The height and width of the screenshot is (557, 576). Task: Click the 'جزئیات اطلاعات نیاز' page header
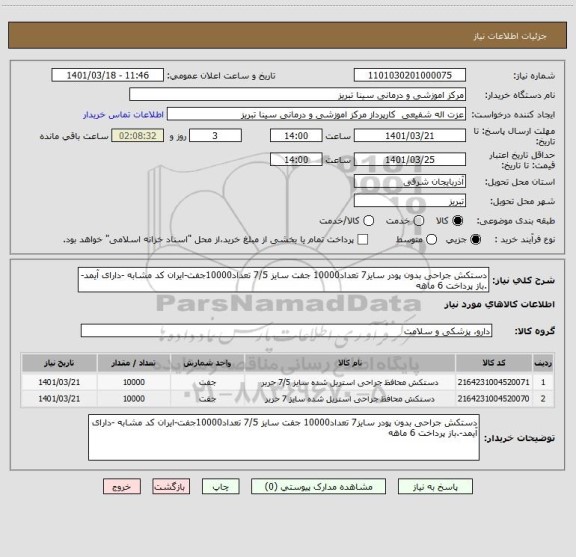(509, 36)
